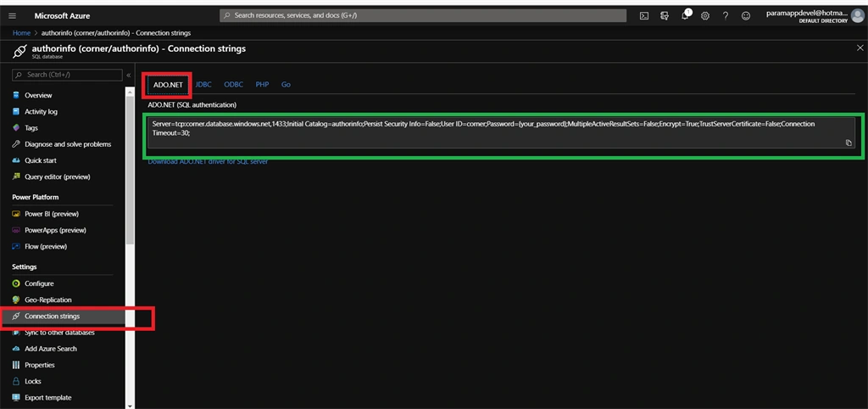Open the Directory and subscription filter icon
The image size is (868, 409).
pyautogui.click(x=665, y=16)
